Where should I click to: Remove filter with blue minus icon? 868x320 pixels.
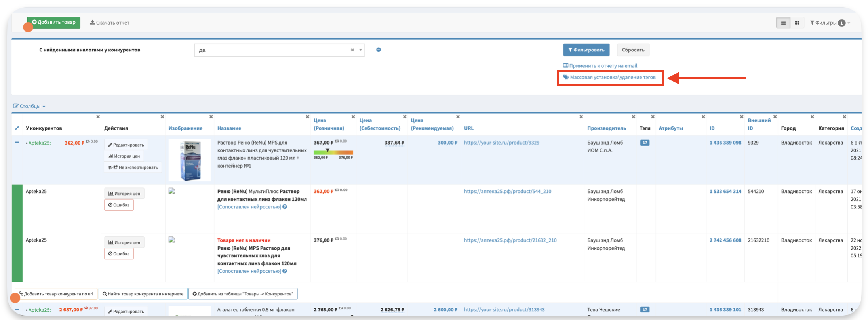[x=379, y=50]
